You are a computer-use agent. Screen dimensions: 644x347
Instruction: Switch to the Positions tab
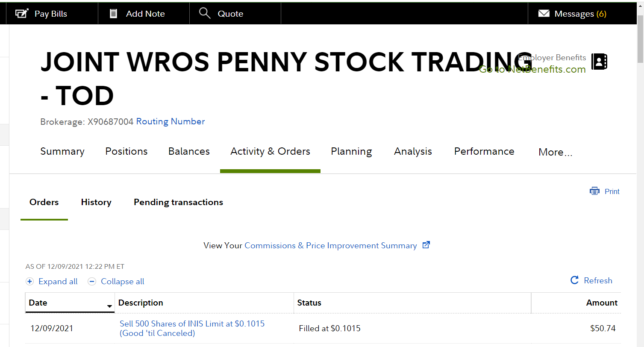coord(126,151)
